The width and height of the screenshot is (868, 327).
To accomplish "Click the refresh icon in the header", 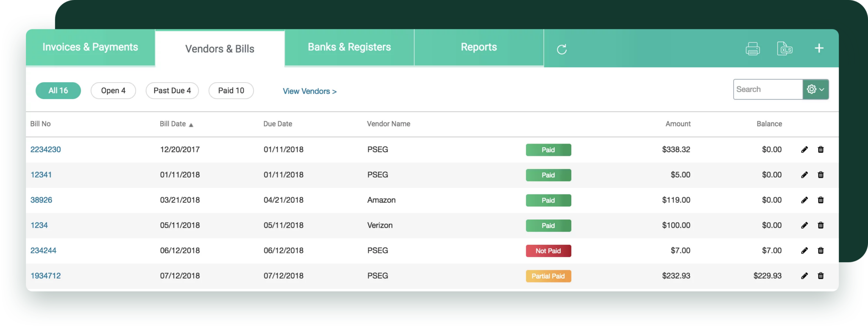I will pos(562,50).
